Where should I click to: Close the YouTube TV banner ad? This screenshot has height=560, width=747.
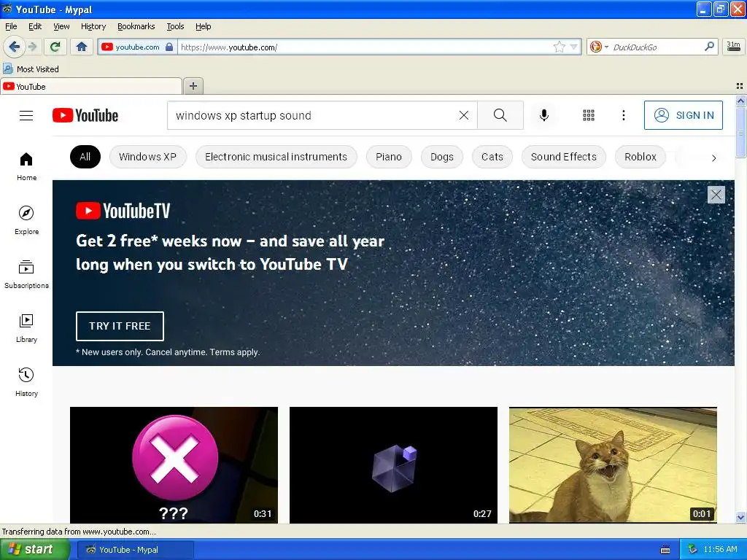716,194
